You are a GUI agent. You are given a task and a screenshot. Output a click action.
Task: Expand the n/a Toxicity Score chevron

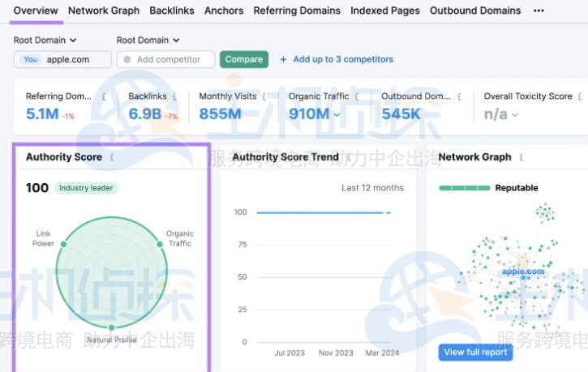click(x=515, y=114)
